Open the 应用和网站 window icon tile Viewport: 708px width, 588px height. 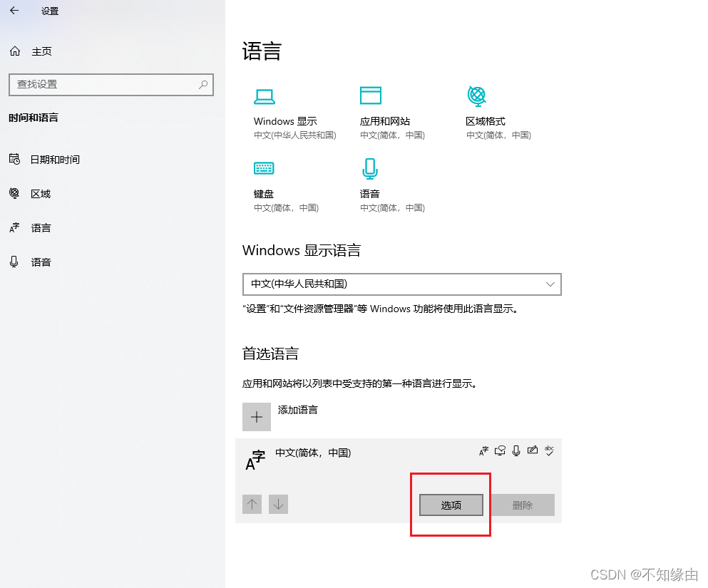coord(371,96)
